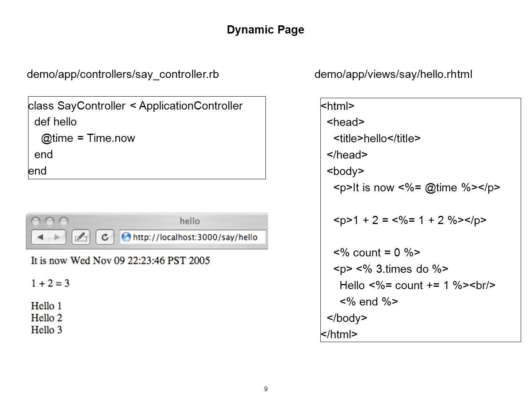Minimize the hello browser window
Image resolution: width=532 pixels, height=399 pixels.
[49, 222]
